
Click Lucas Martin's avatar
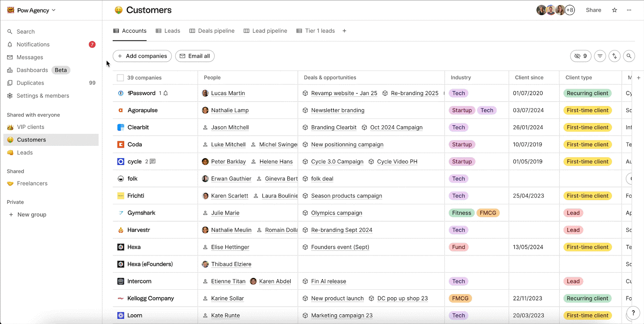(205, 93)
